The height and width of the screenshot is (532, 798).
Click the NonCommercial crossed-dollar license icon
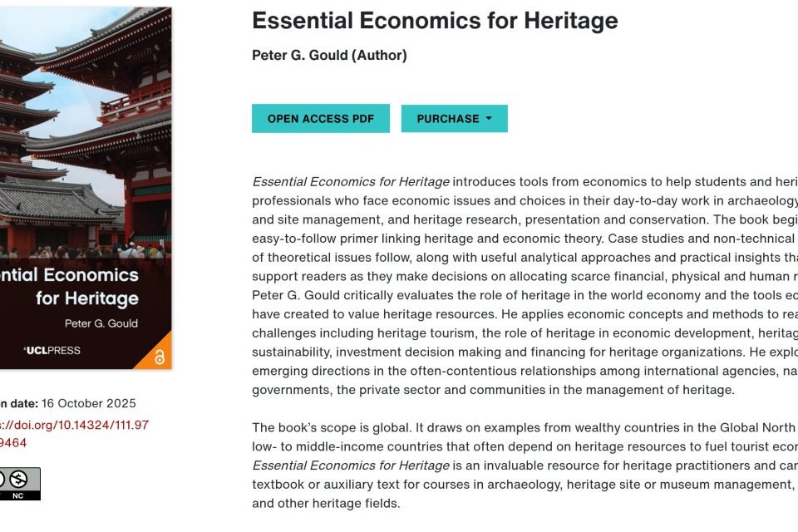tap(18, 479)
